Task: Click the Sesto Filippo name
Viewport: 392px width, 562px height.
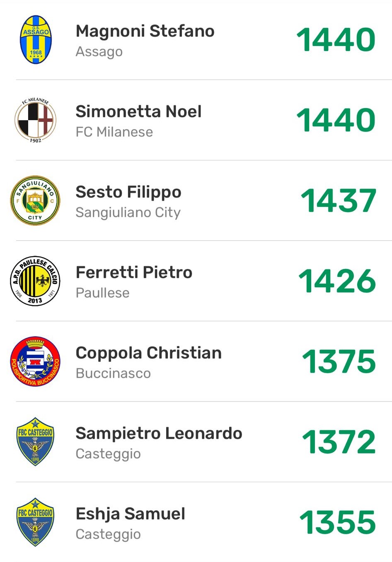Action: tap(128, 192)
